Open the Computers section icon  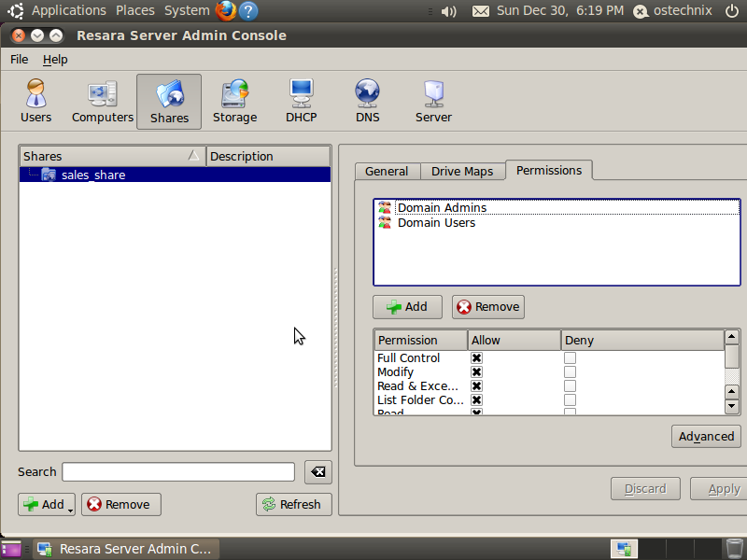click(x=103, y=101)
